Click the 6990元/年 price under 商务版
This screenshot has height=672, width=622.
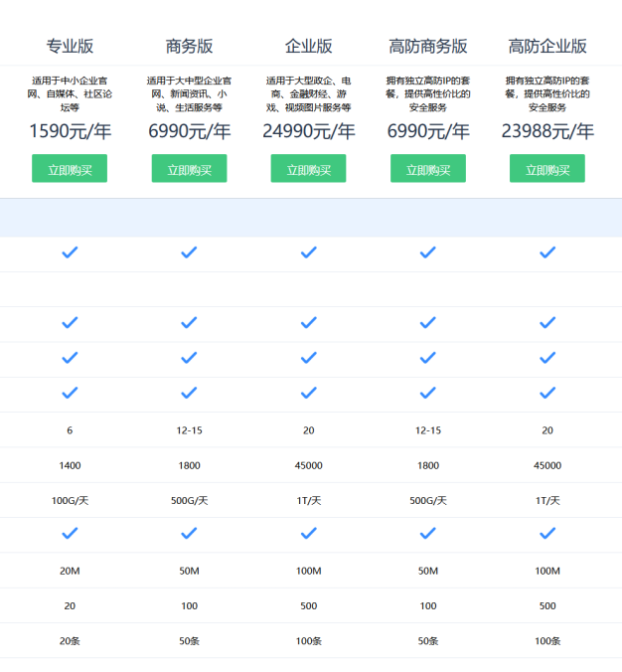point(189,131)
